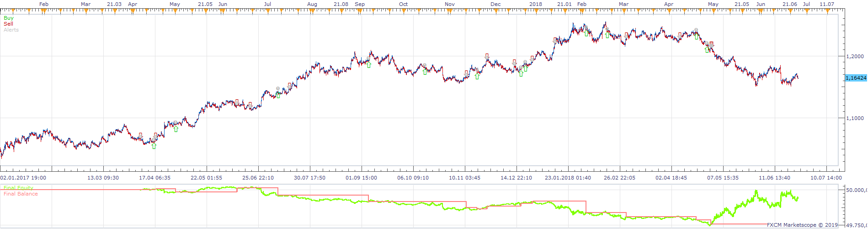Click the 11.07 label on the top timeline

[827, 4]
